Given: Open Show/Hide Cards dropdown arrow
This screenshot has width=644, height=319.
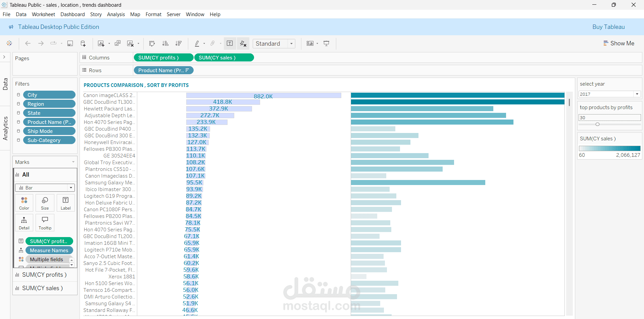Looking at the screenshot, I should [317, 44].
